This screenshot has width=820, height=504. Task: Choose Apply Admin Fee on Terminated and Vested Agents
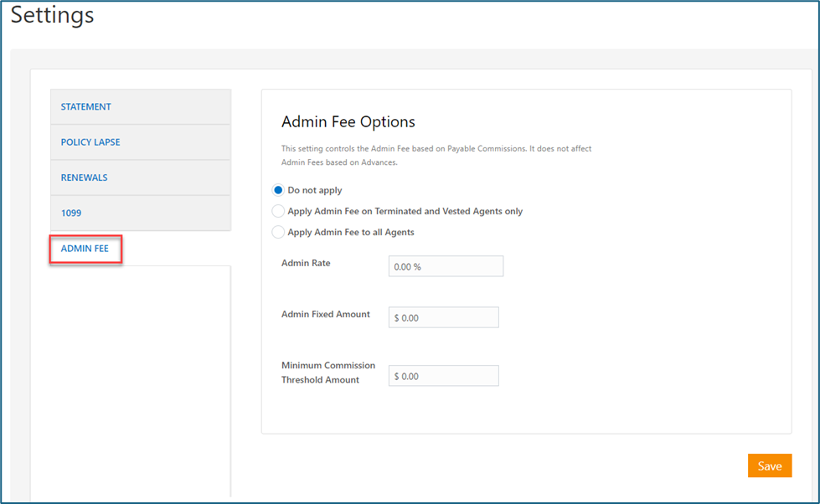[278, 211]
